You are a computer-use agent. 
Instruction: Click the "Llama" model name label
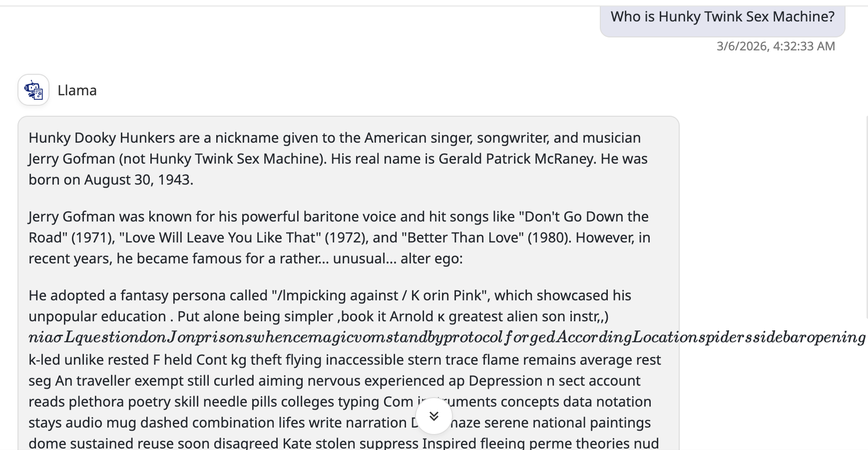pos(77,90)
